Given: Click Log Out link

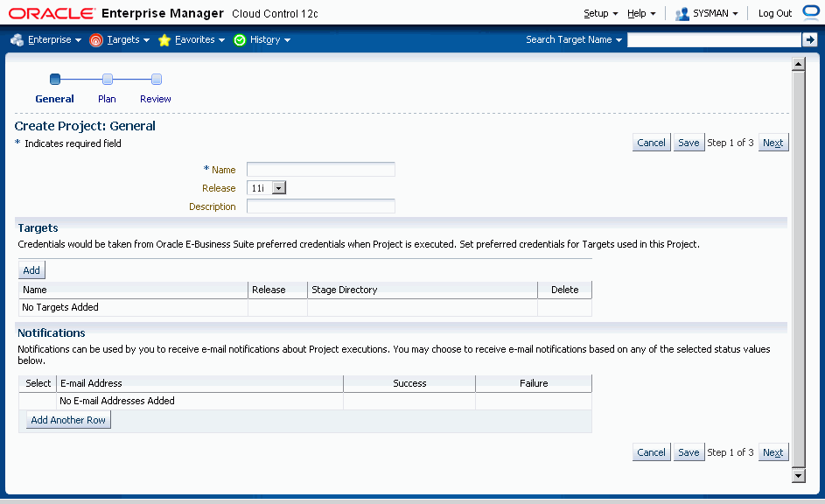Looking at the screenshot, I should tap(775, 14).
